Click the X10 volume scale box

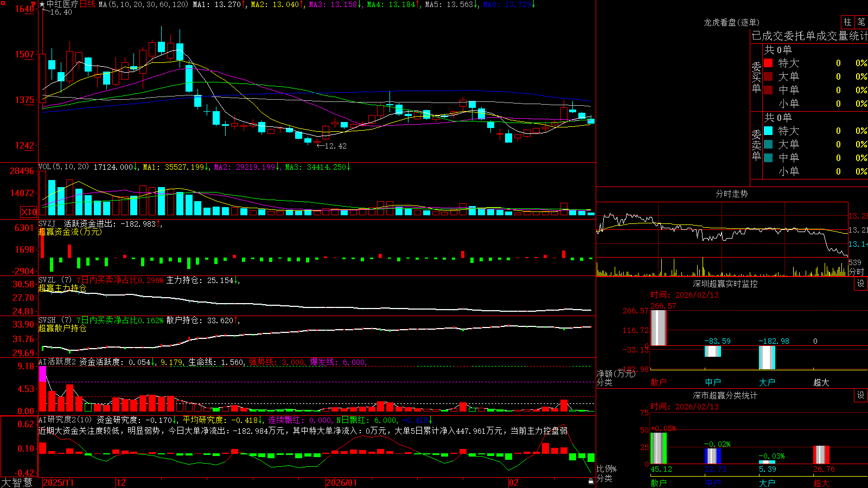pyautogui.click(x=29, y=212)
